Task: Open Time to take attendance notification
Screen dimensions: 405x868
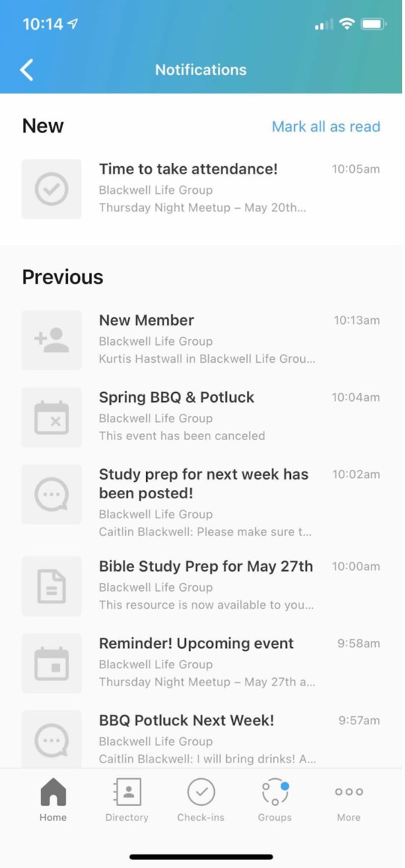Action: coord(201,189)
